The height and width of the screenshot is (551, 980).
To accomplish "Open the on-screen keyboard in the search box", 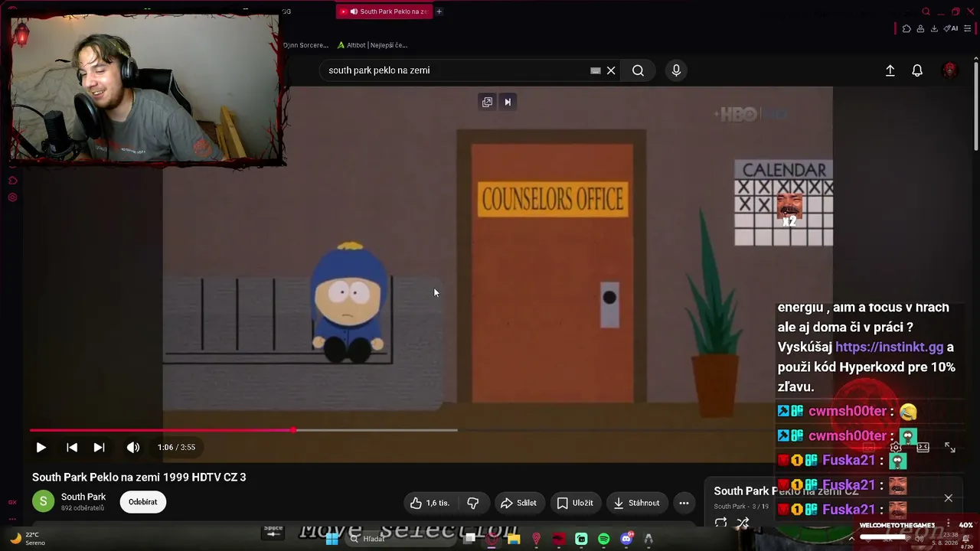I will coord(595,70).
